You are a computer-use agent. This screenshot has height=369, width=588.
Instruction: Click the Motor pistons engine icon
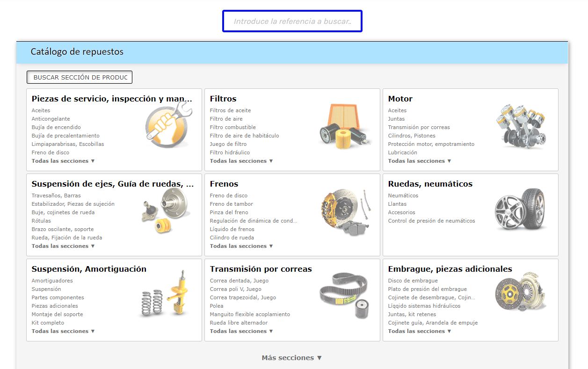click(x=520, y=125)
